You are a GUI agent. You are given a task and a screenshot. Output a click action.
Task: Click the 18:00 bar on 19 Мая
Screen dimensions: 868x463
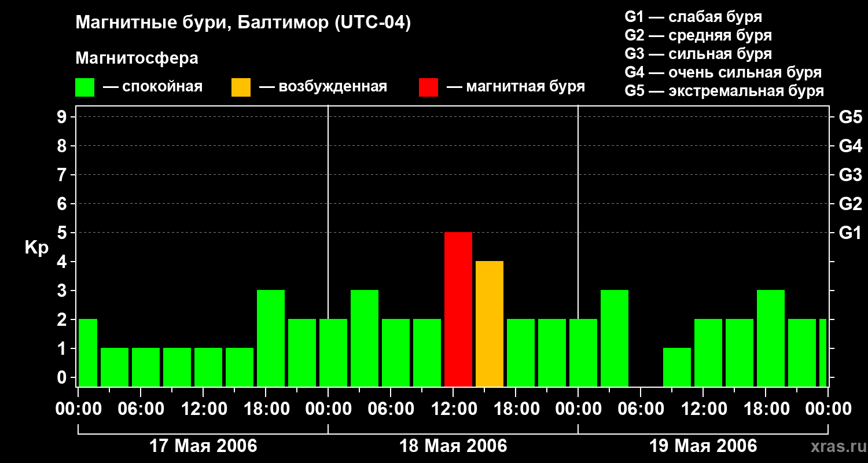(x=771, y=339)
